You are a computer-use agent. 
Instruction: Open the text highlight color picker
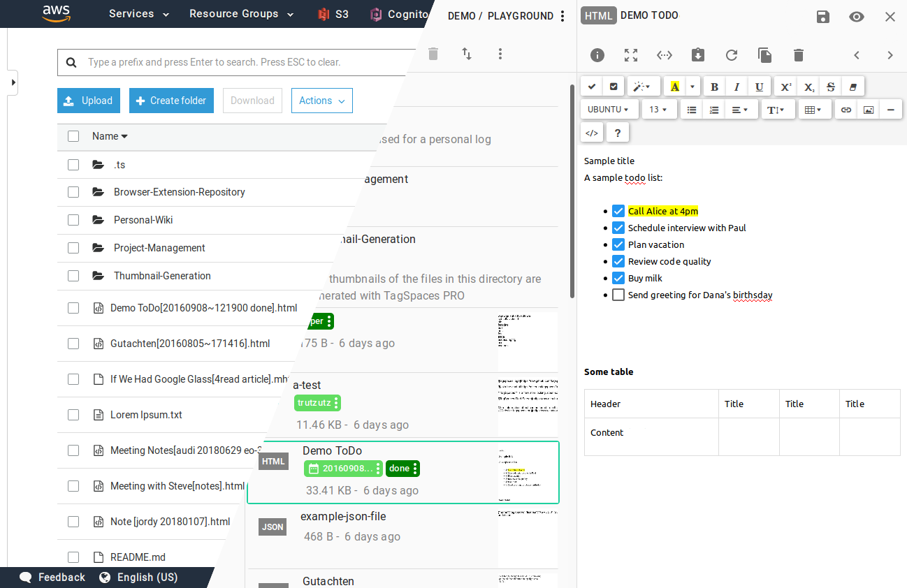click(x=691, y=86)
